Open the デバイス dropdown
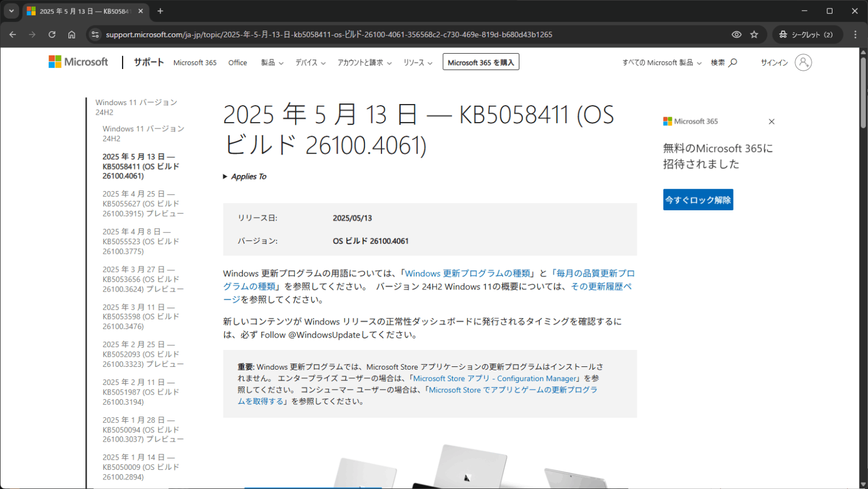The width and height of the screenshot is (868, 489). [310, 63]
